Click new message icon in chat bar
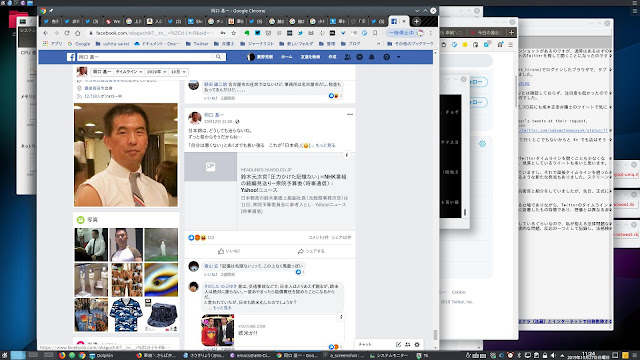Screen dimensions: 640x360 (x=398, y=344)
